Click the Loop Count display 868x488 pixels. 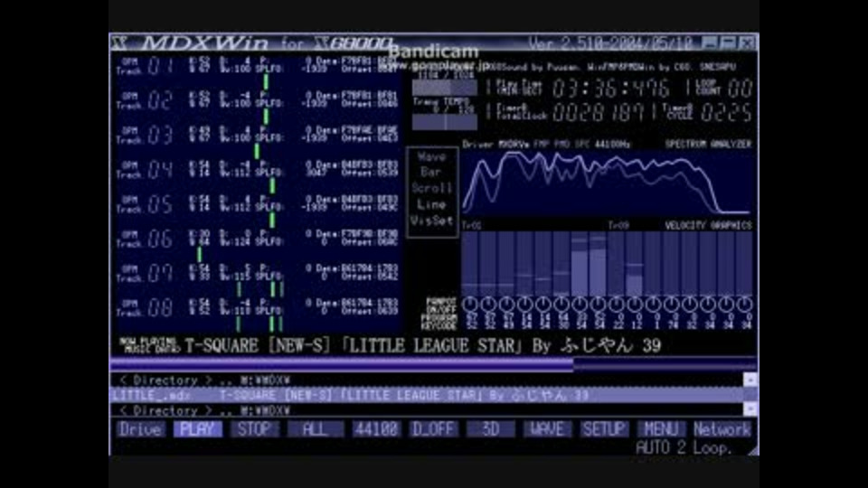[741, 89]
